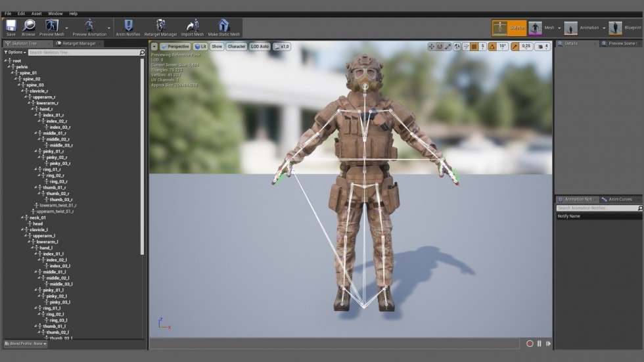
Task: Click the record button in viewport timeline
Action: [x=530, y=344]
